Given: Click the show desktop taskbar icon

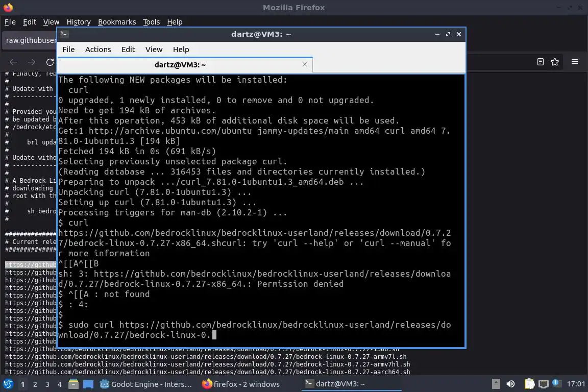Looking at the screenshot, I should click(x=88, y=384).
